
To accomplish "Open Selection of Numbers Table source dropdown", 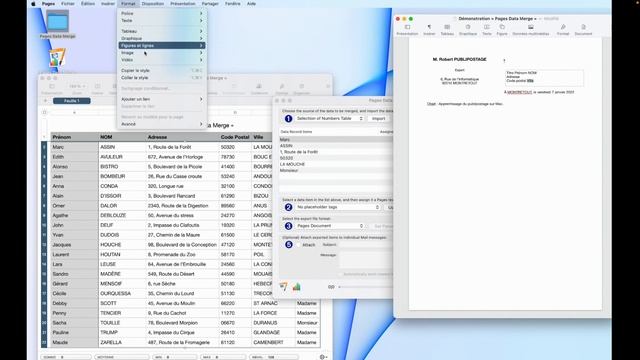I will tap(329, 118).
